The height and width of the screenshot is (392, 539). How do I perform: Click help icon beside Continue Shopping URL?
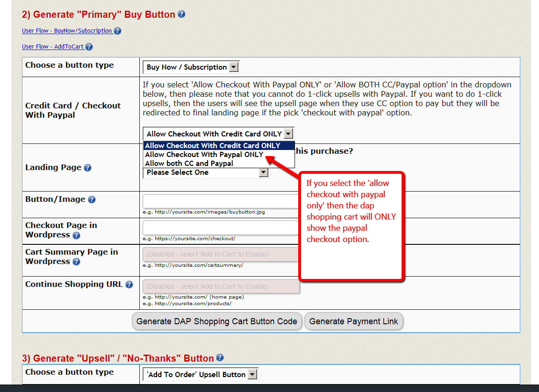[x=129, y=285]
